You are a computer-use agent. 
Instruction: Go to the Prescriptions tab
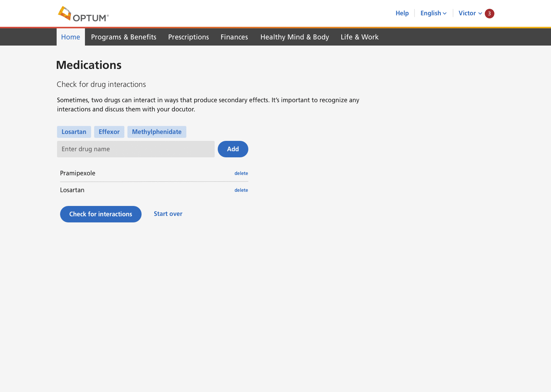pos(188,37)
